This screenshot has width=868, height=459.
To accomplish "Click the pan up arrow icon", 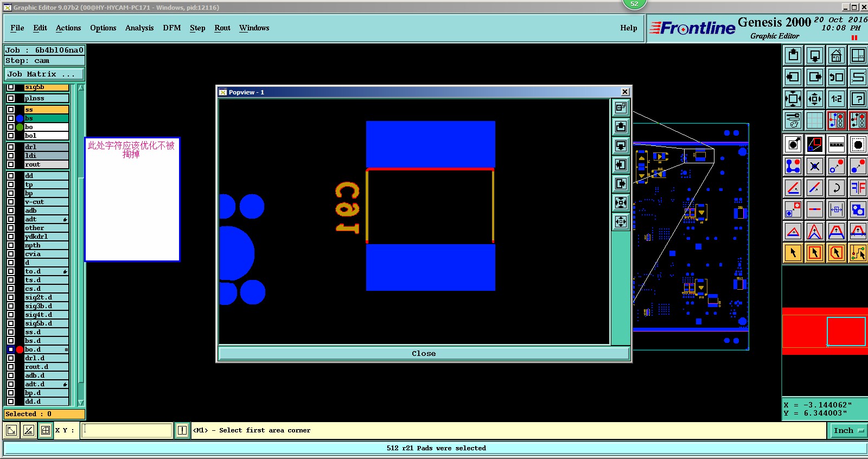I will pos(793,55).
